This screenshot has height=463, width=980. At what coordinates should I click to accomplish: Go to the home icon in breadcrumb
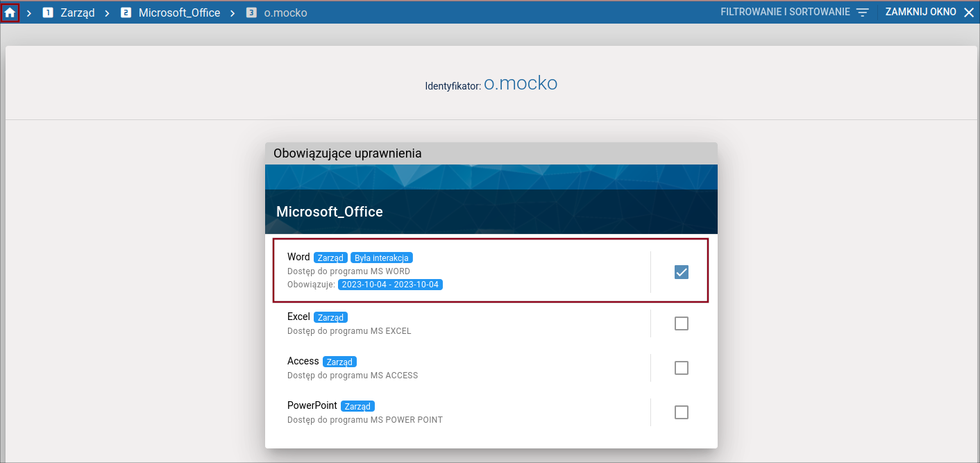click(x=10, y=12)
